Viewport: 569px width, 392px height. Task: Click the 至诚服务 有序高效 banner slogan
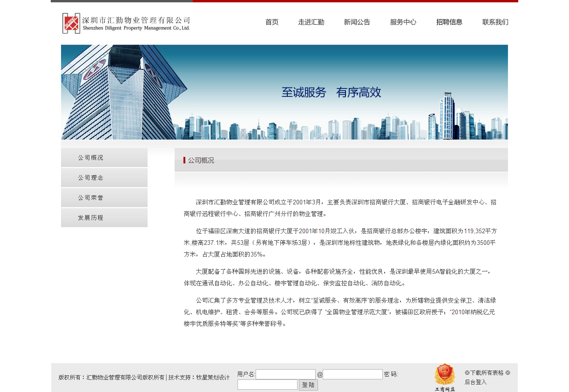point(331,92)
